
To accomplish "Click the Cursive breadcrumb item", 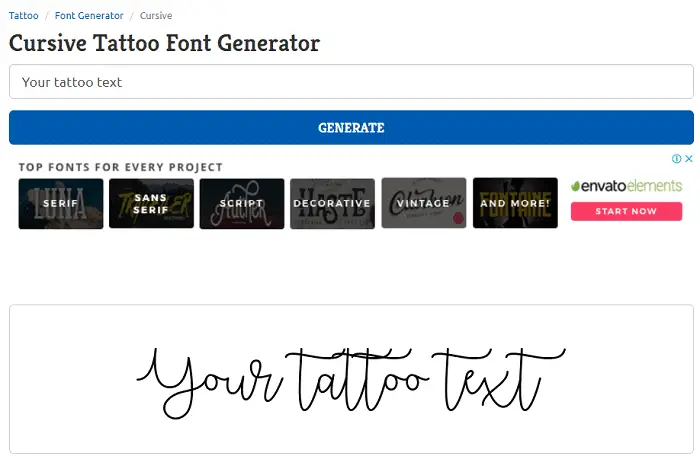I will (156, 16).
